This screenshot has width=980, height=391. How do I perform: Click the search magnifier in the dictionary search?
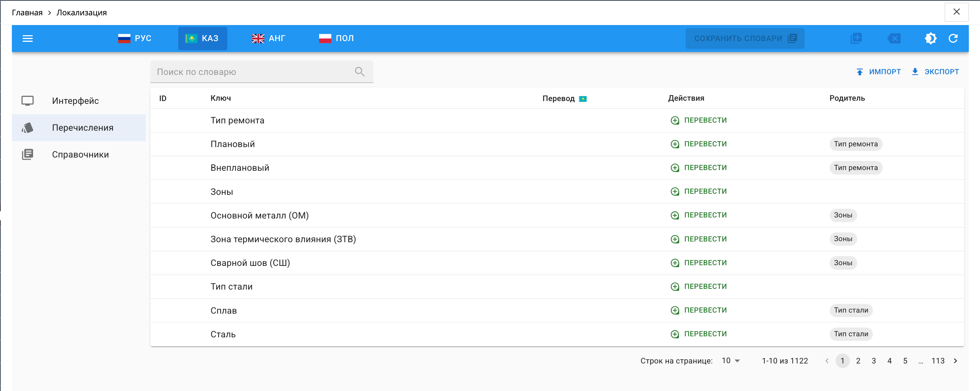359,71
